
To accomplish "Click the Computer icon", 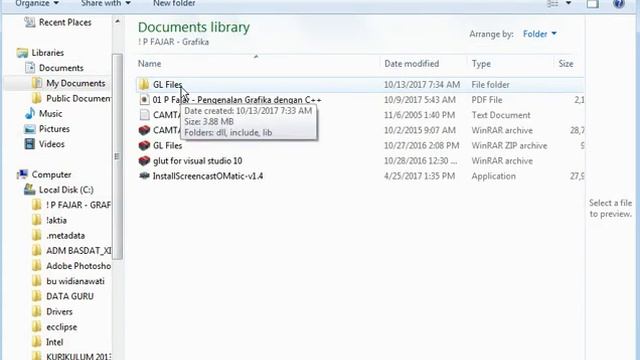I will (22, 175).
